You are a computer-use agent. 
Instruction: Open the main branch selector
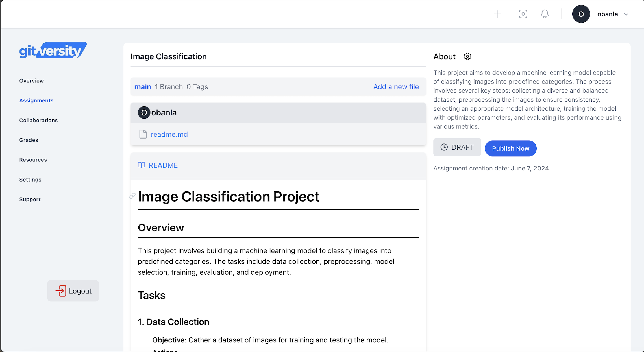click(143, 87)
